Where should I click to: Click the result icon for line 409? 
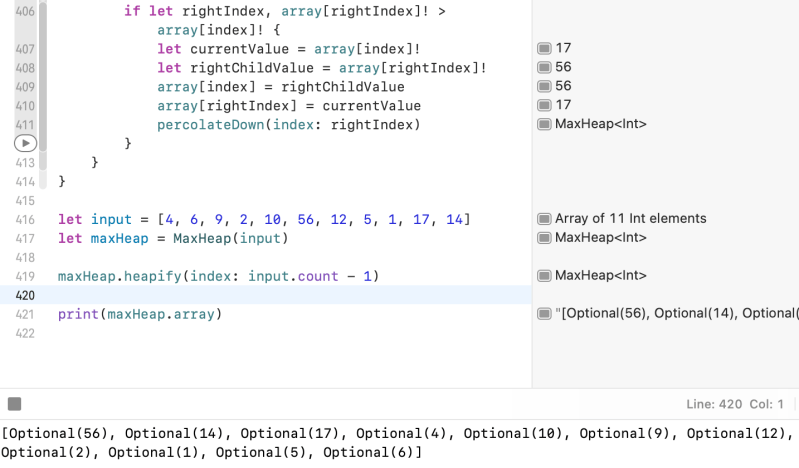pos(544,86)
